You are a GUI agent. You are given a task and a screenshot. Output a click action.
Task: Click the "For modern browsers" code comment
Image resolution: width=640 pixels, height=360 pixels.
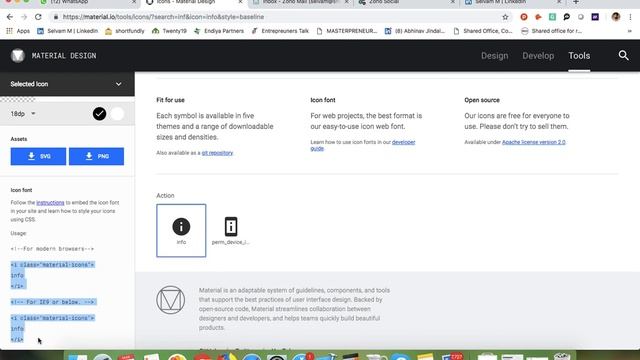[52, 249]
